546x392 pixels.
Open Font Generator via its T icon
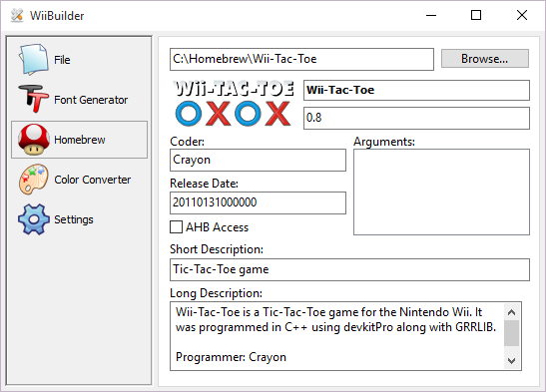tap(33, 99)
